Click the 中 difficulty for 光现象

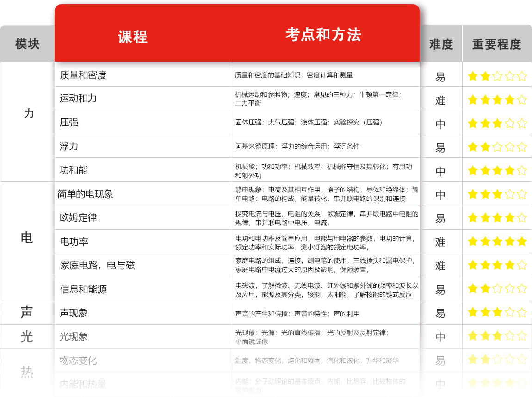pos(440,337)
